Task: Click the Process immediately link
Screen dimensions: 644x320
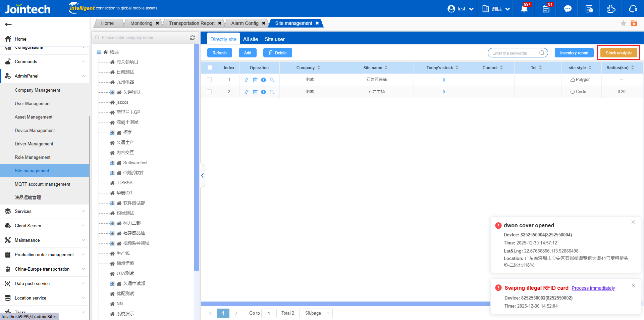Action: point(593,288)
